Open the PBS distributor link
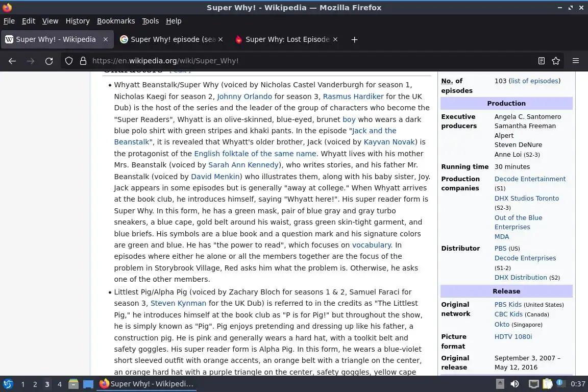 pyautogui.click(x=500, y=249)
